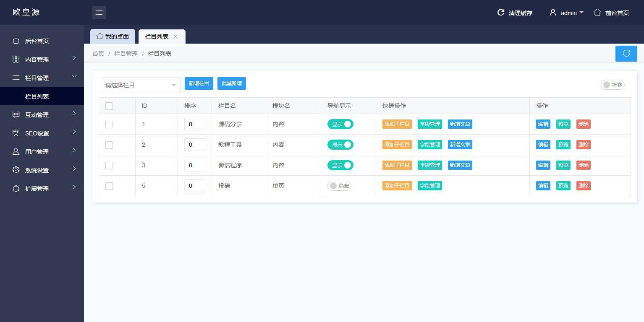The height and width of the screenshot is (322, 644).
Task: Click the blue refresh icon near the breadcrumb
Action: [x=626, y=53]
